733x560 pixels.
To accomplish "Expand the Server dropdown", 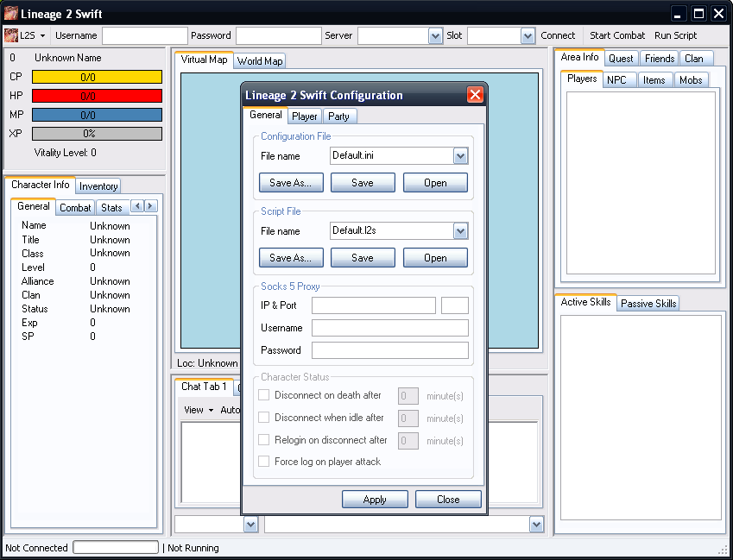I will (435, 36).
